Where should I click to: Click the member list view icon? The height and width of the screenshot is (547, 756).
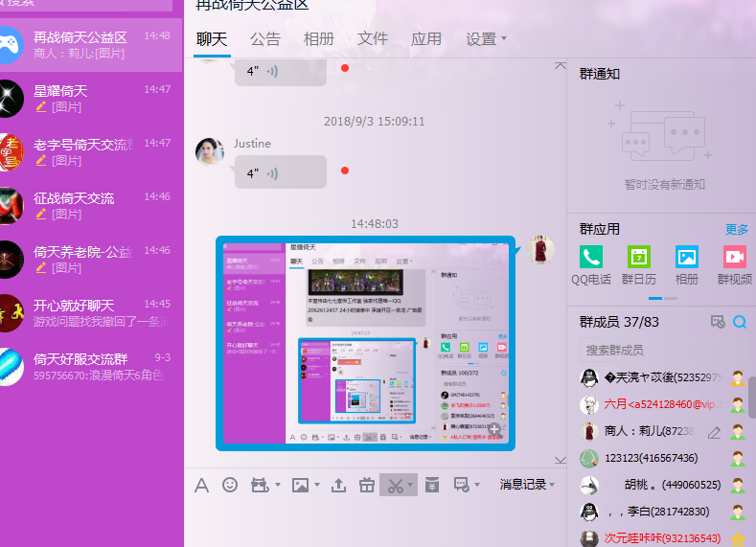(x=718, y=322)
